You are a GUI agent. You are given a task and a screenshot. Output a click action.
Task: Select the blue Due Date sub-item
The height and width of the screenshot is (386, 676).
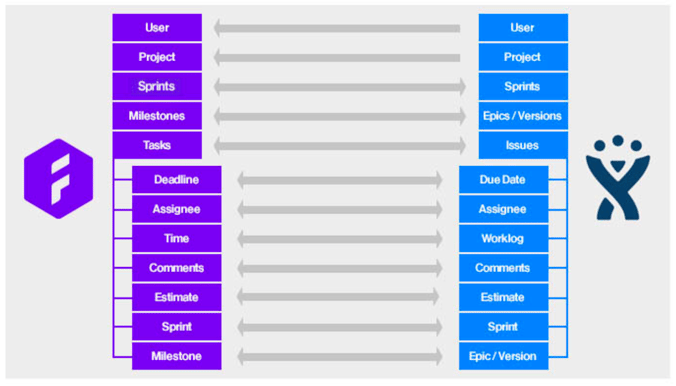click(504, 179)
